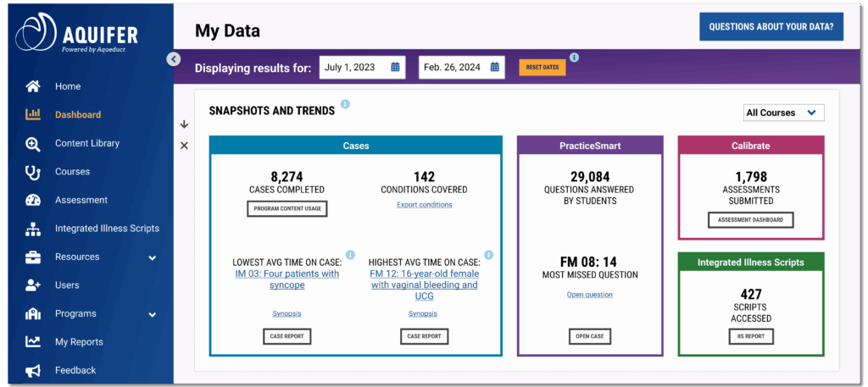Click info icon beside Reset Dates
The height and width of the screenshot is (387, 868).
coord(574,57)
